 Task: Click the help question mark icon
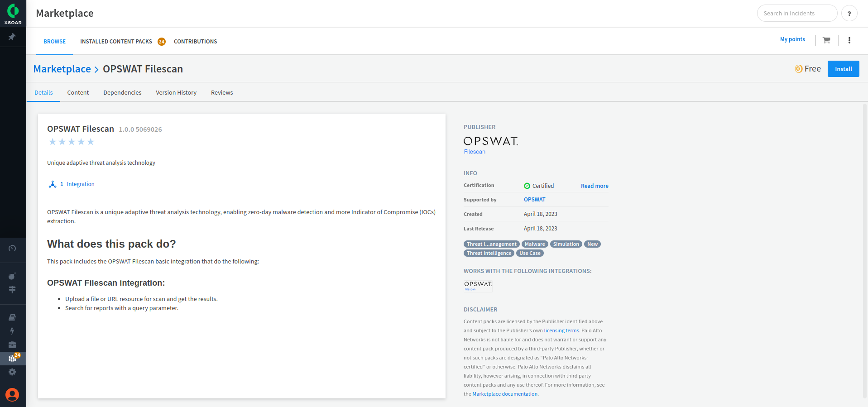click(x=849, y=14)
